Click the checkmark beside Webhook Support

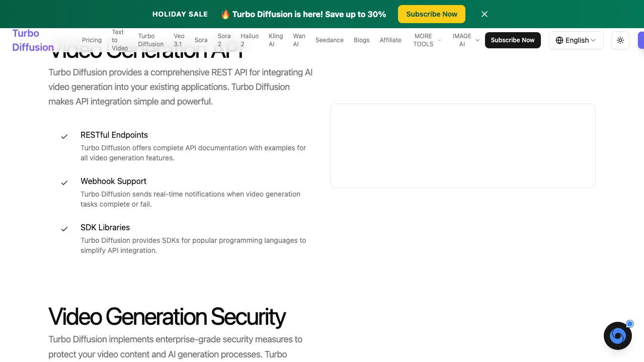click(x=64, y=183)
